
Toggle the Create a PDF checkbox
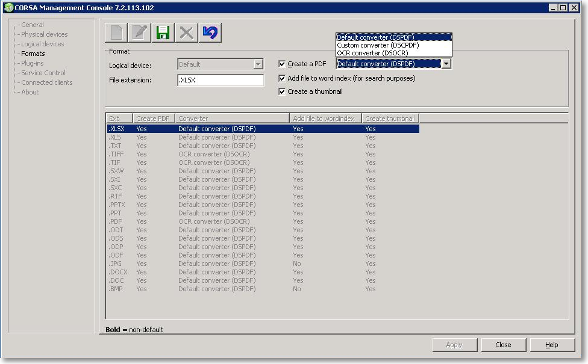(x=282, y=64)
